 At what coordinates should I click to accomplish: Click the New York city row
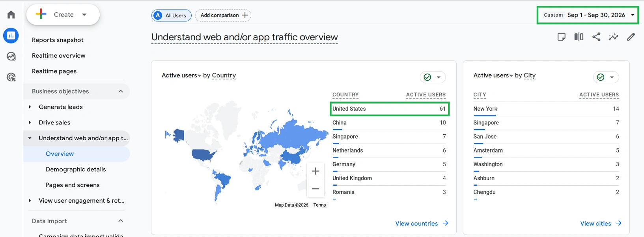click(546, 109)
